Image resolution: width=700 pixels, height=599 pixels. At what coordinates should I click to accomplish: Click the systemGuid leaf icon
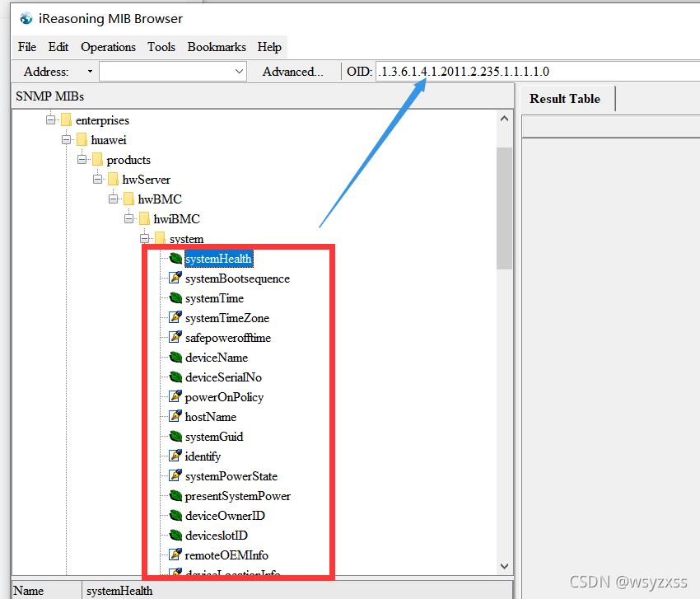point(176,437)
